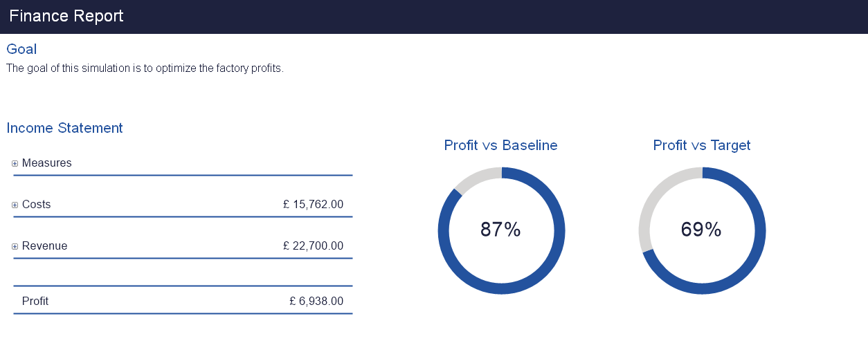This screenshot has width=868, height=352.
Task: Expand the Measures row plus icon
Action: 15,164
